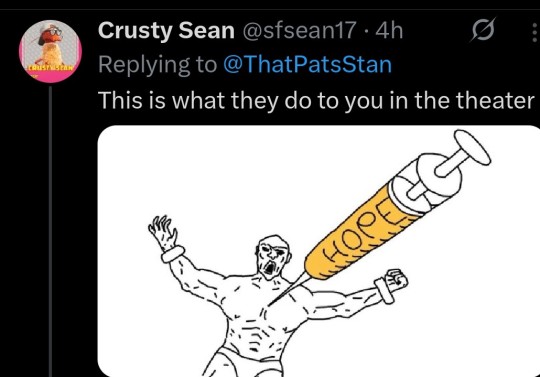The height and width of the screenshot is (377, 540).
Task: Open Crusty Sean's profile avatar
Action: (50, 51)
